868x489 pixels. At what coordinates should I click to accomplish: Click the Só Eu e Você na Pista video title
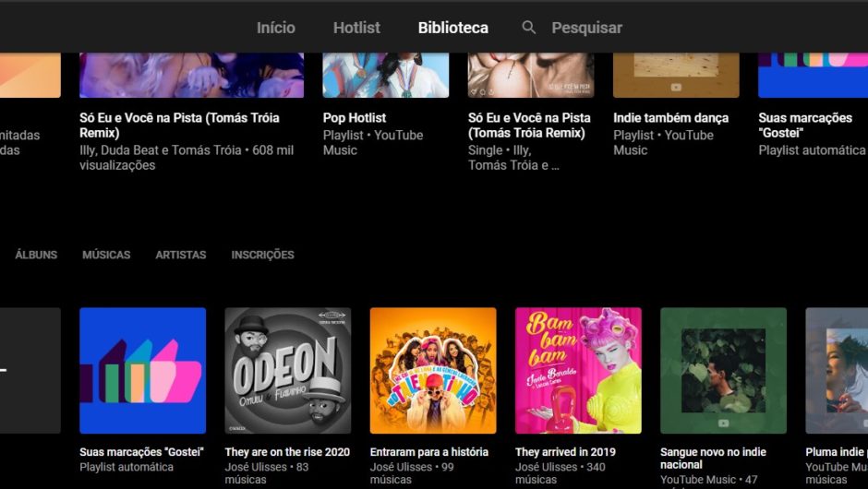tap(179, 125)
